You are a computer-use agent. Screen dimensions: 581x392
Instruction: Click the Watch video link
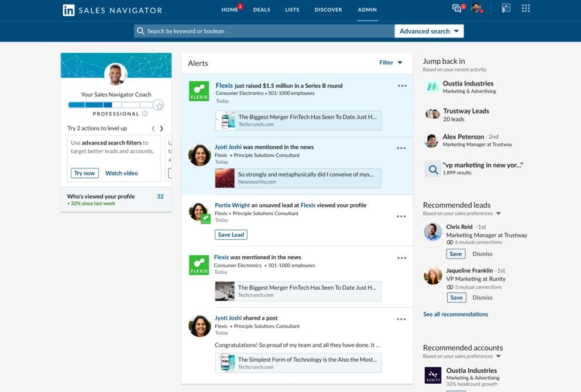coord(122,173)
